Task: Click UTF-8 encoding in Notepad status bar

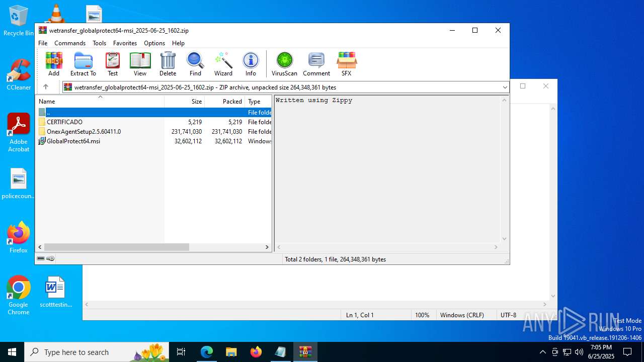Action: point(508,315)
